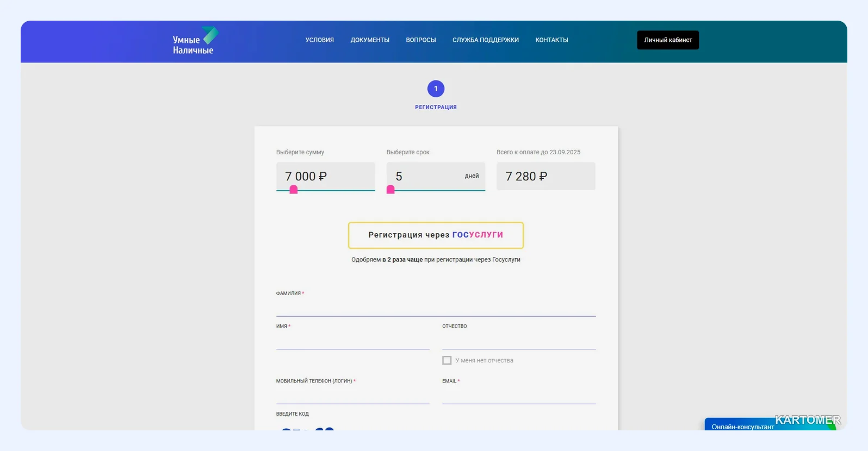This screenshot has width=868, height=451.
Task: Focus the ОТЧЕСТВО input field
Action: pyautogui.click(x=519, y=341)
